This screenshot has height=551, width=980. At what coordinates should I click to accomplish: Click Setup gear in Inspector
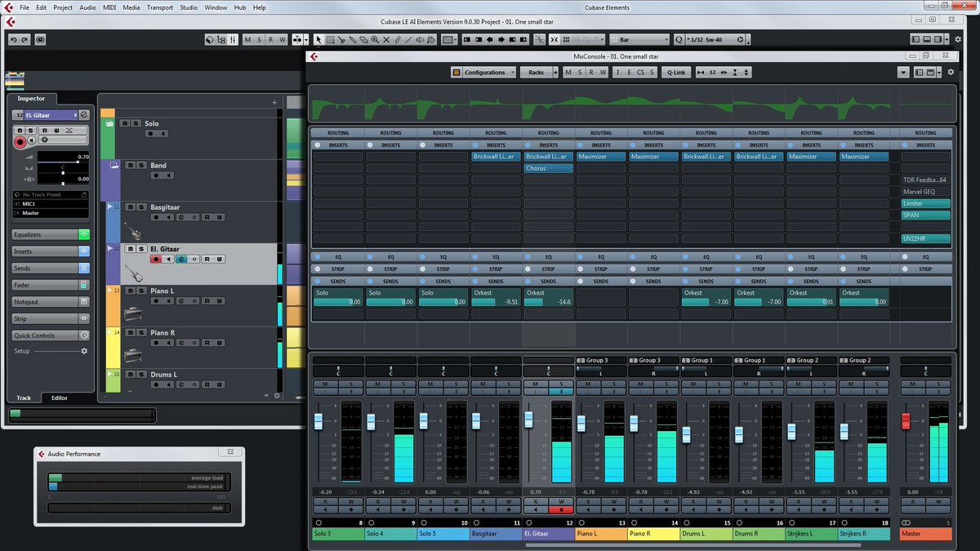pos(84,351)
